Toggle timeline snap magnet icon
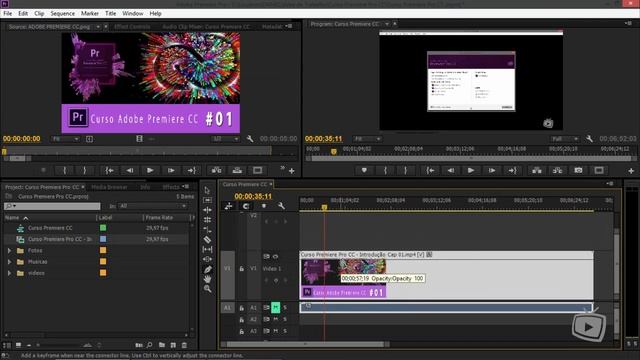Viewport: 640px width, 360px height. [x=246, y=206]
